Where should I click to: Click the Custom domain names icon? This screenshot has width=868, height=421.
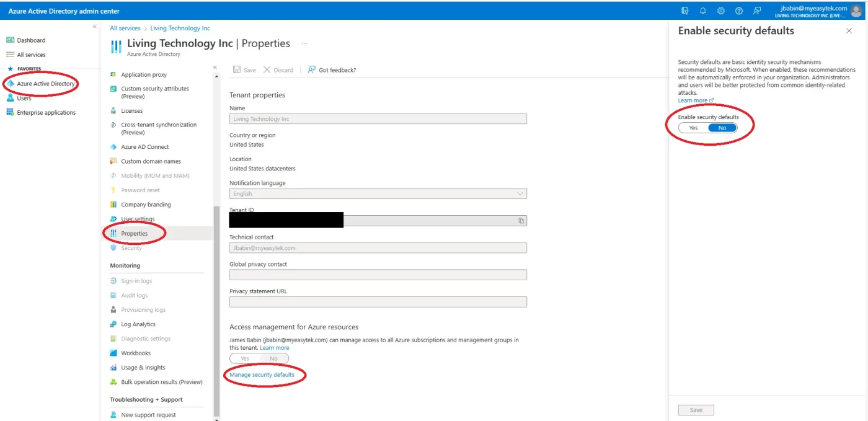[113, 161]
